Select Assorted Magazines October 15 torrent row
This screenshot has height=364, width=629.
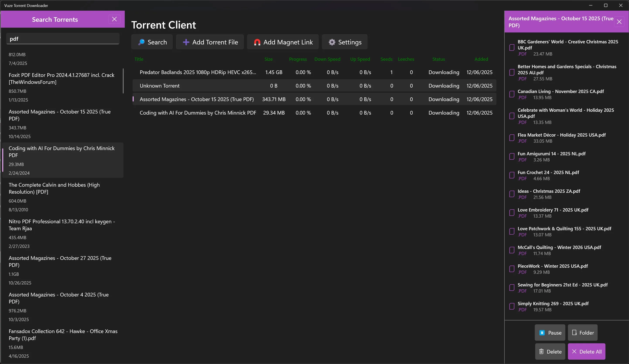coord(314,99)
